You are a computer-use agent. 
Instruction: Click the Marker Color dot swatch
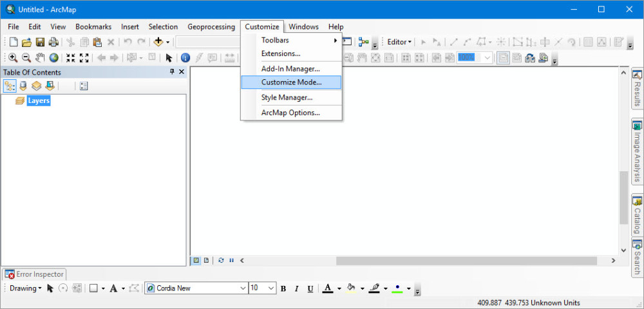point(397,288)
